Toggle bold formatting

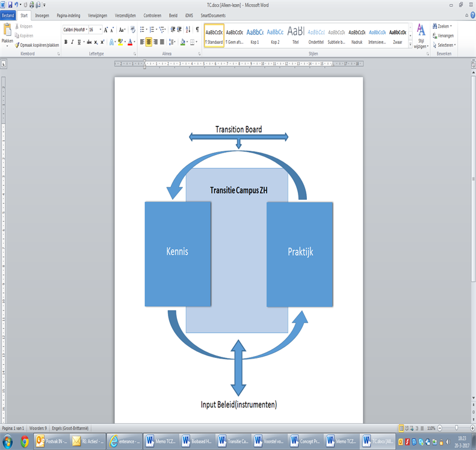pos(66,42)
